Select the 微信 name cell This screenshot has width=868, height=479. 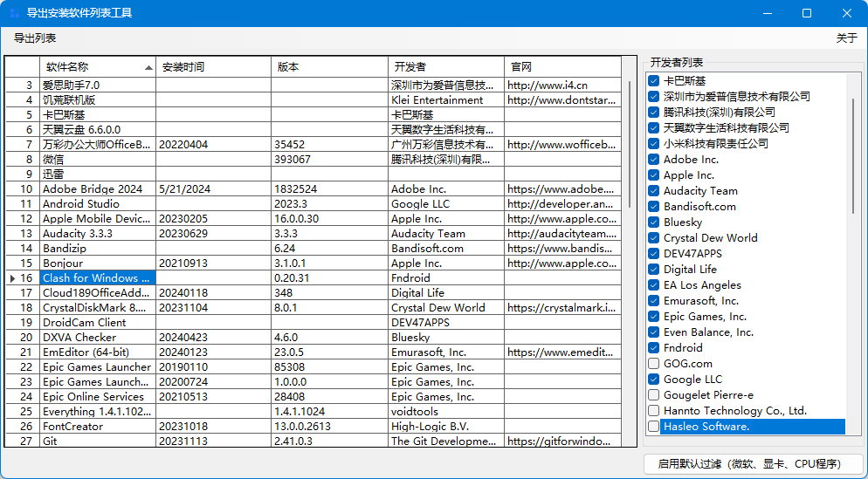click(98, 160)
